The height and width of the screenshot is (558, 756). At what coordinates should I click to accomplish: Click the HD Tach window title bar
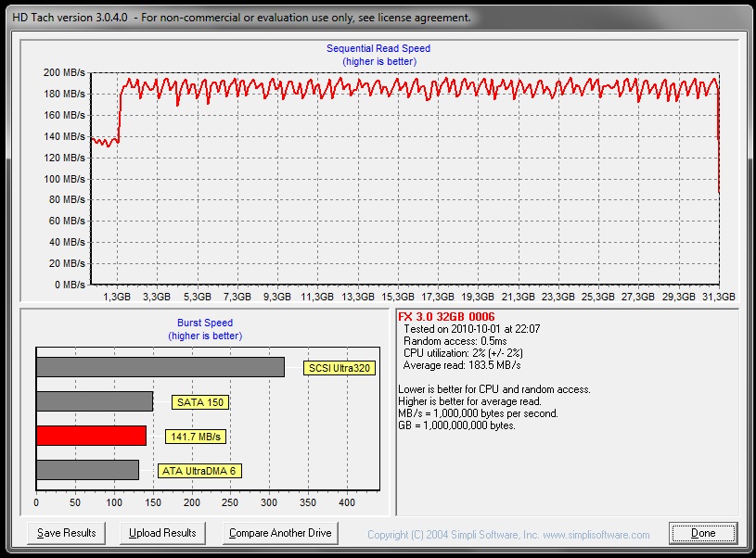coord(241,17)
